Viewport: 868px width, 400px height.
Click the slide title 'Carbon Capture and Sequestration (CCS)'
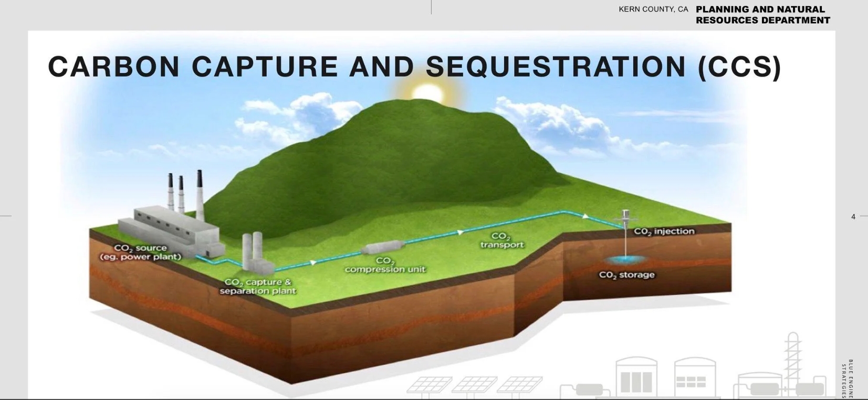414,67
